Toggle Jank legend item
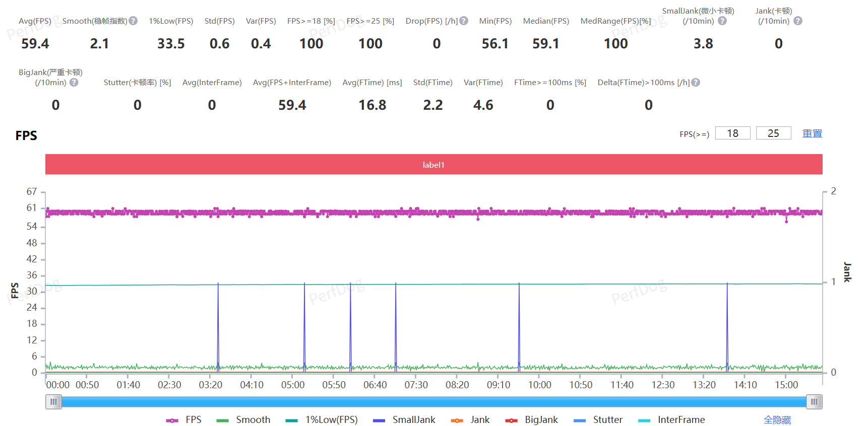This screenshot has width=868, height=426. click(x=470, y=420)
